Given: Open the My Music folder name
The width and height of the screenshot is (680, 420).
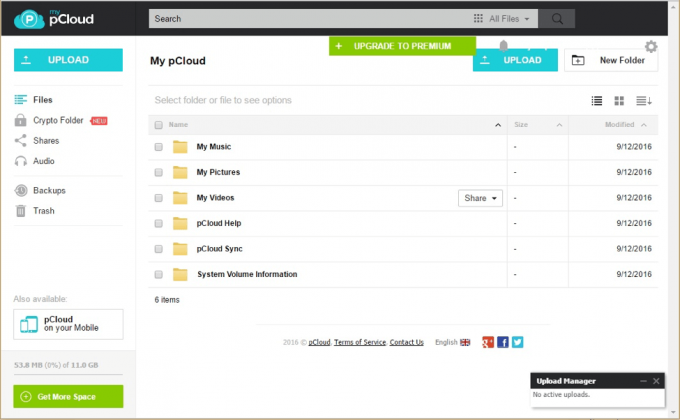Looking at the screenshot, I should point(214,147).
